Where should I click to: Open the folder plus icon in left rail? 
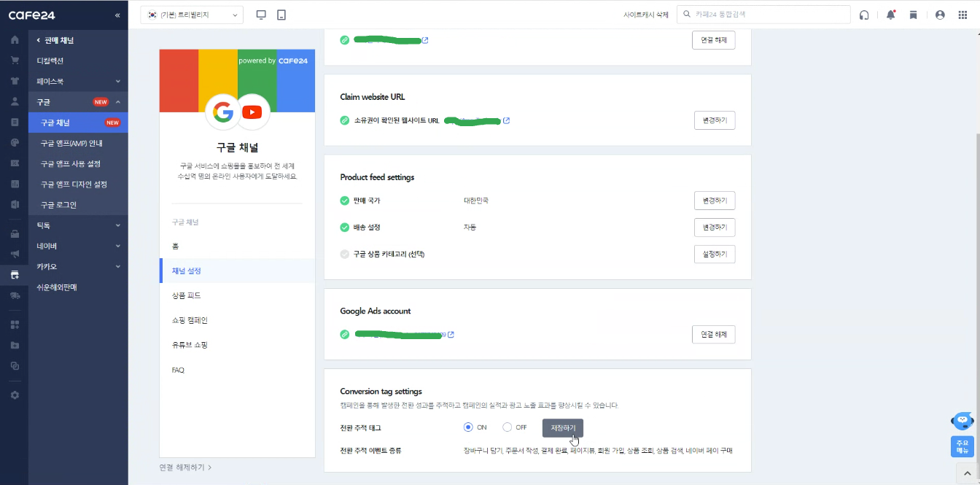tap(15, 345)
